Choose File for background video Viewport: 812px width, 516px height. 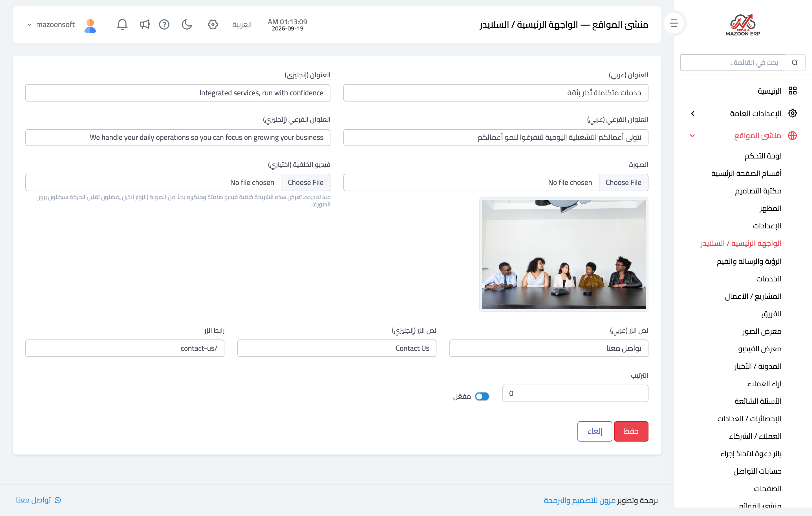click(305, 182)
